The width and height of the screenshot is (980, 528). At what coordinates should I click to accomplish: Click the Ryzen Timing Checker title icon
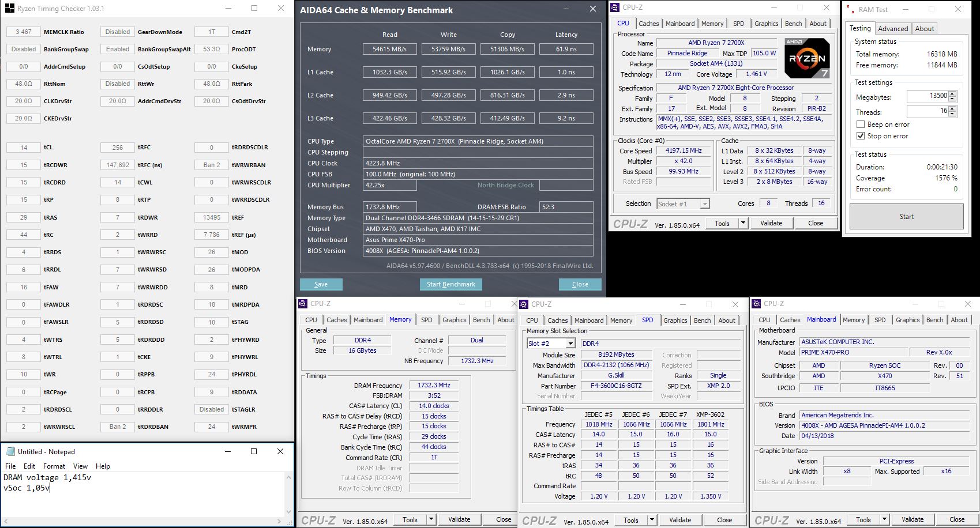[10, 9]
